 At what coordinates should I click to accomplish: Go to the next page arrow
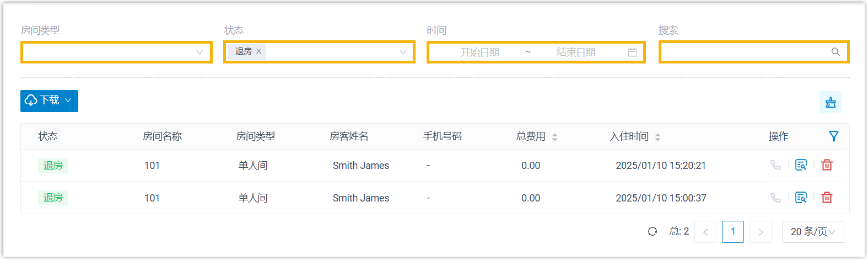(761, 232)
